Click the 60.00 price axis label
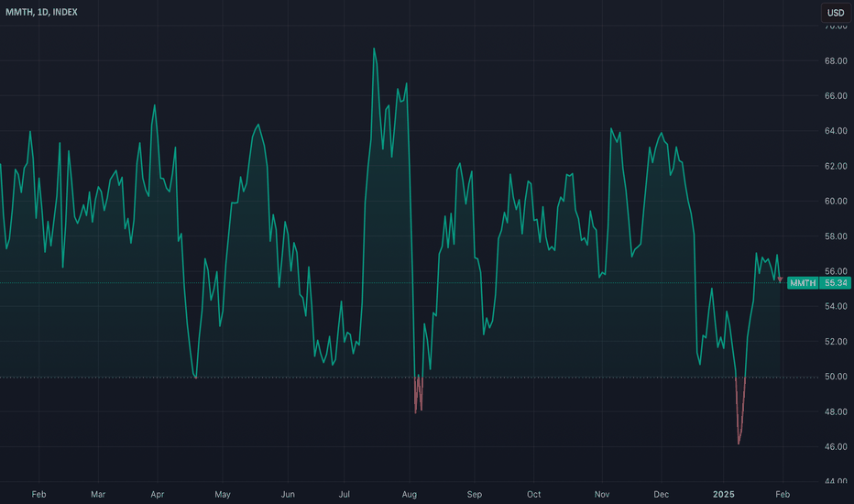This screenshot has height=504, width=854. (x=836, y=201)
